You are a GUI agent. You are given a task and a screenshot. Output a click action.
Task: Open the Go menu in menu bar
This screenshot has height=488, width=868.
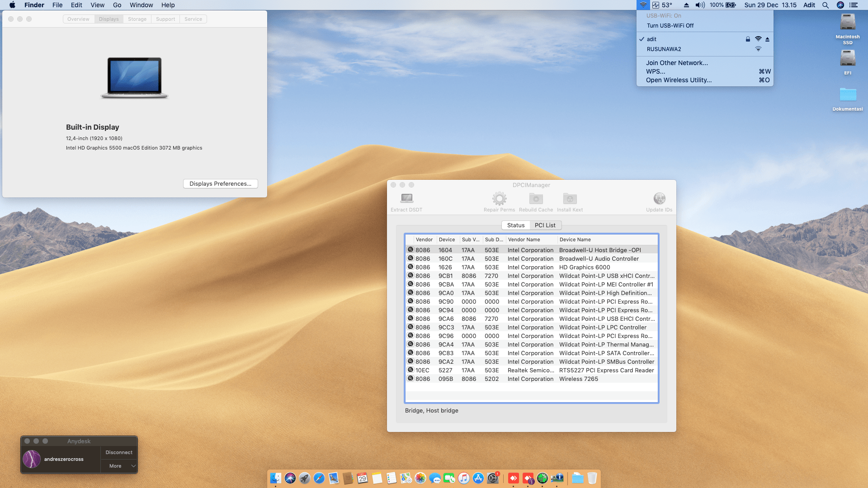click(x=117, y=5)
